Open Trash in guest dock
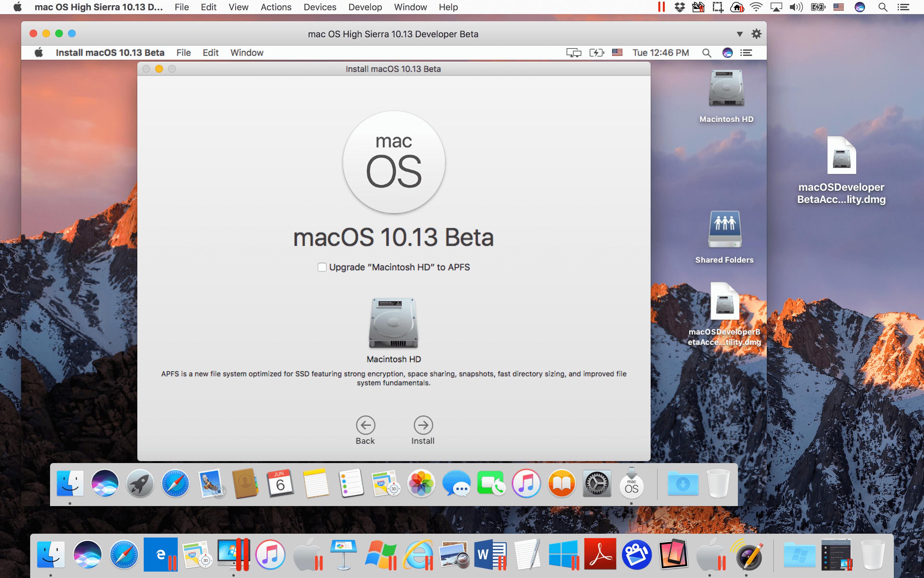Image resolution: width=924 pixels, height=578 pixels. tap(718, 484)
